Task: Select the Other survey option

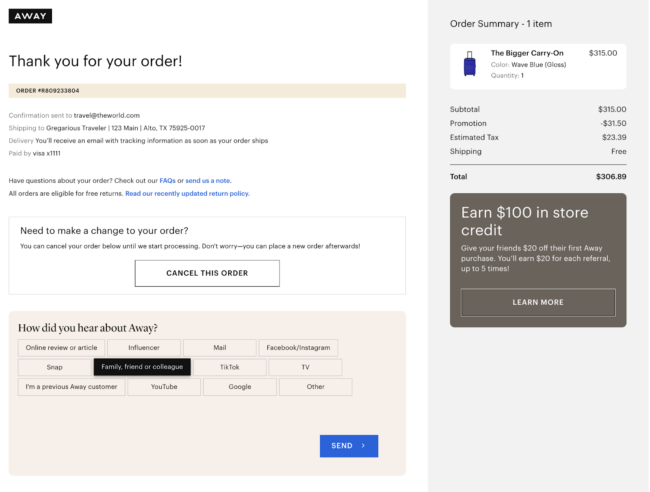Action: pos(316,387)
